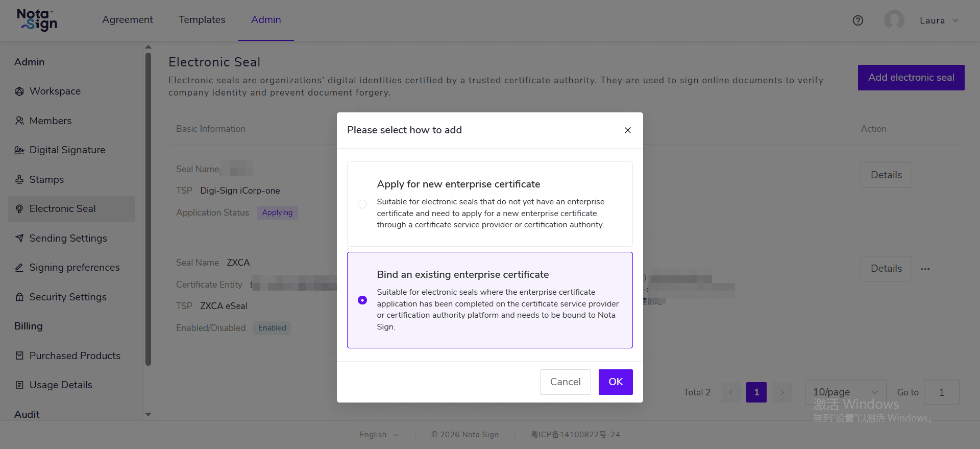
Task: Click the Cancel button in the dialog
Action: click(566, 382)
